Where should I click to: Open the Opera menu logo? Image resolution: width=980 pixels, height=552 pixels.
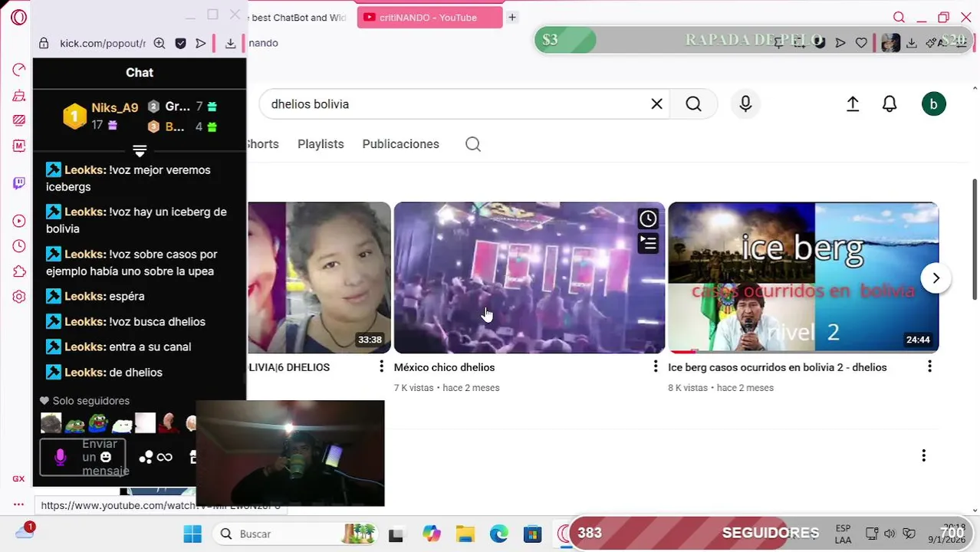tap(19, 17)
